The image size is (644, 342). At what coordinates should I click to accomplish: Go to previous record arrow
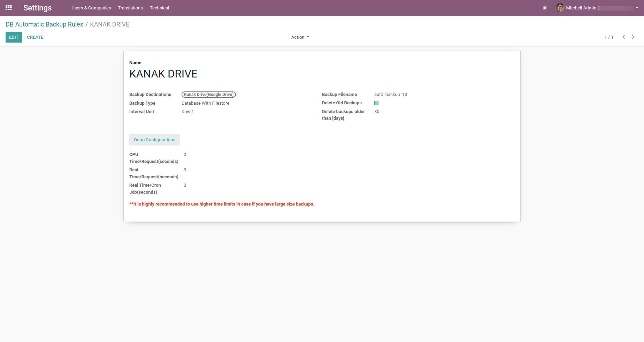(623, 37)
